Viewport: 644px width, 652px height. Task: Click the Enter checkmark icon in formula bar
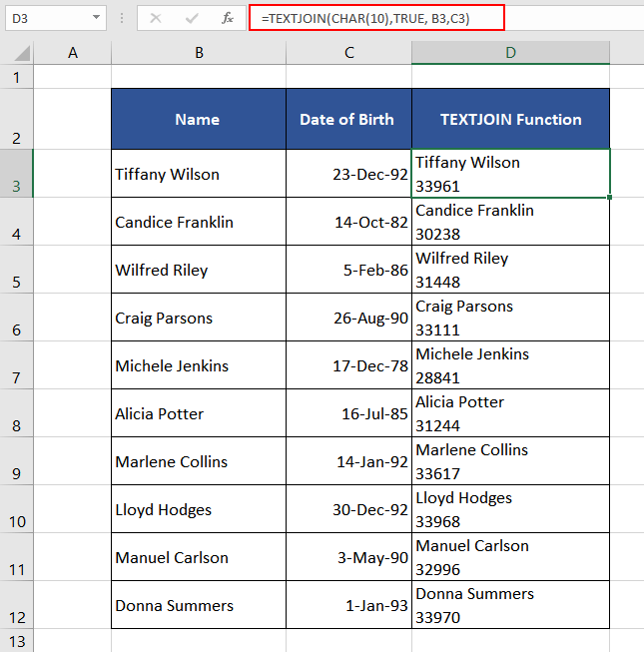tap(191, 18)
